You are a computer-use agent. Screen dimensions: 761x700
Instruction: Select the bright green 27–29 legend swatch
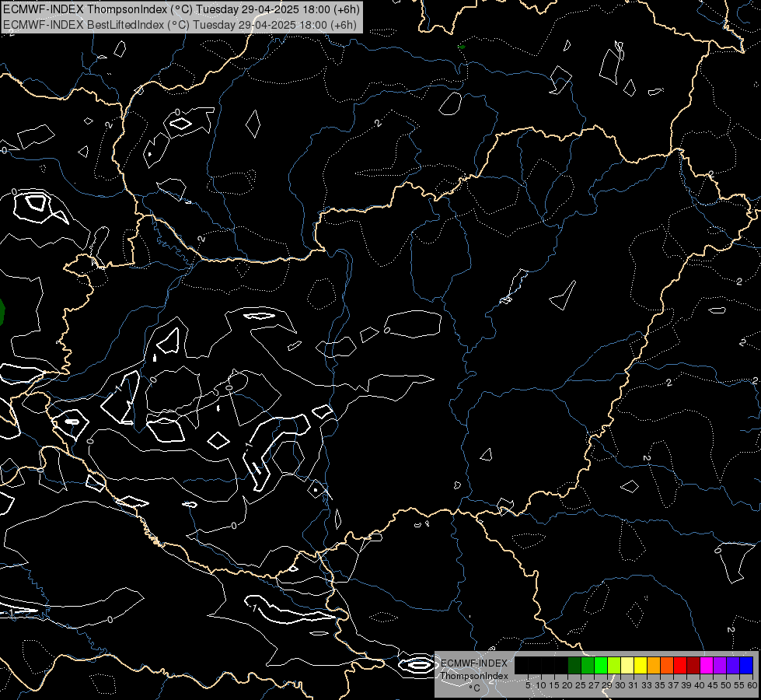[x=601, y=665]
